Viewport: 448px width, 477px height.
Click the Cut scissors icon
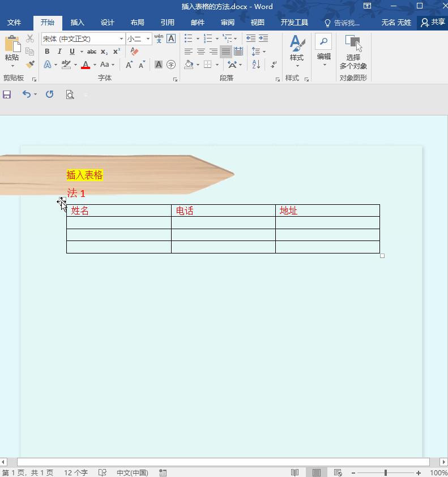(30, 38)
